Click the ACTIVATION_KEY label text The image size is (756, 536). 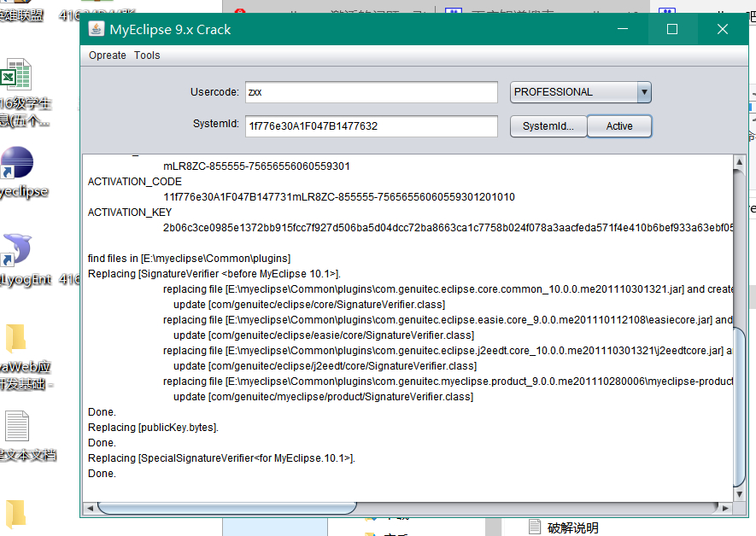tap(130, 213)
